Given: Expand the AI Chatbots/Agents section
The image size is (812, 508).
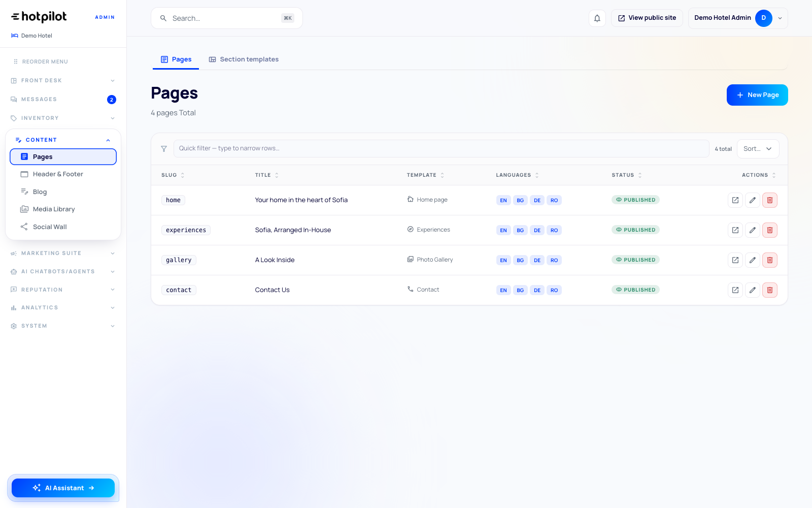Looking at the screenshot, I should 63,272.
